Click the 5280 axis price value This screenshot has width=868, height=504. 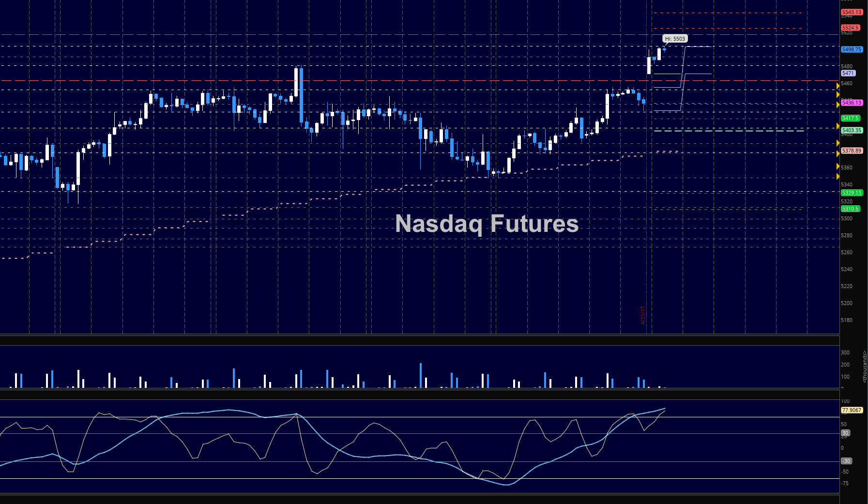click(x=847, y=235)
